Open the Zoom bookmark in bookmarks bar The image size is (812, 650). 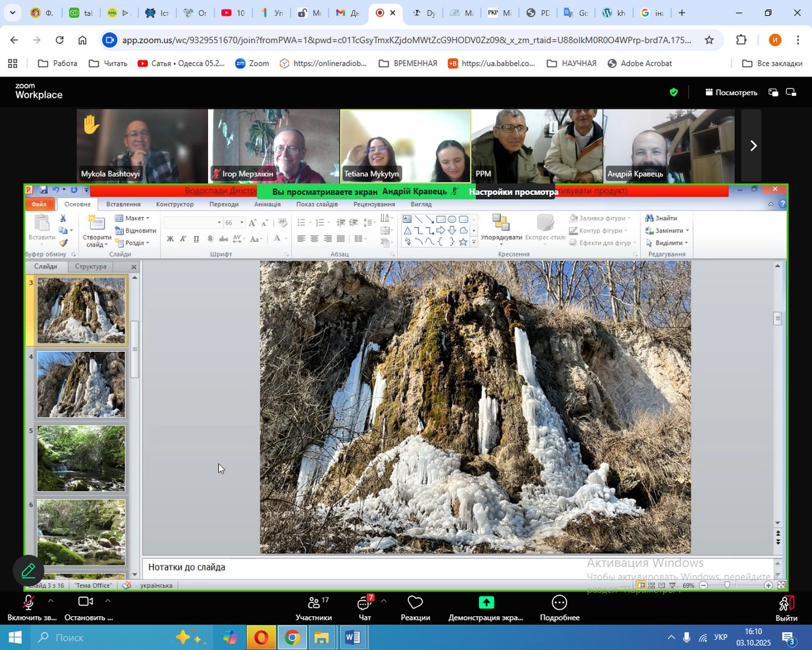pos(252,63)
